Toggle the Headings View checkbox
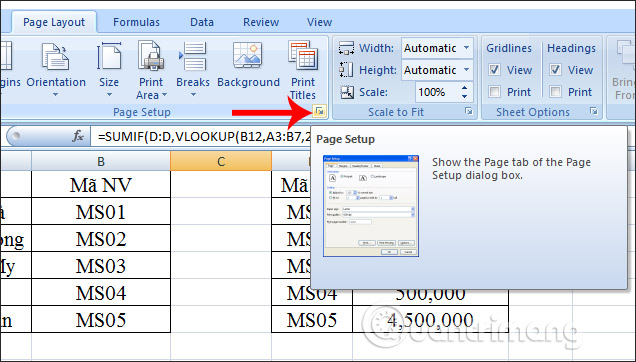 click(x=555, y=70)
